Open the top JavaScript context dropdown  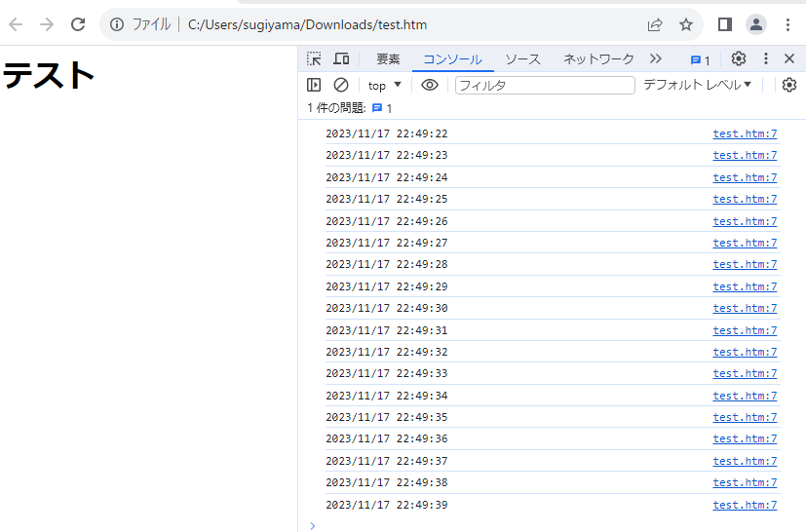coord(385,86)
